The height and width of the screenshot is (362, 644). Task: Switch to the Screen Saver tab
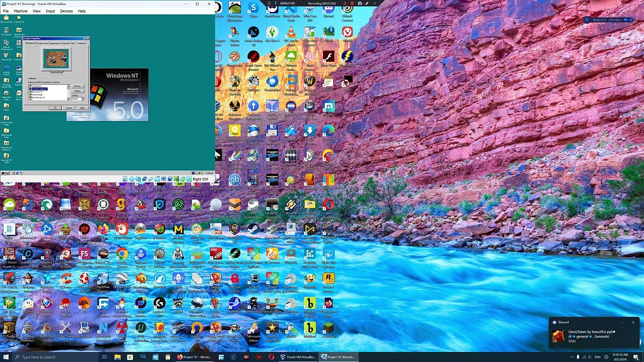(x=42, y=43)
